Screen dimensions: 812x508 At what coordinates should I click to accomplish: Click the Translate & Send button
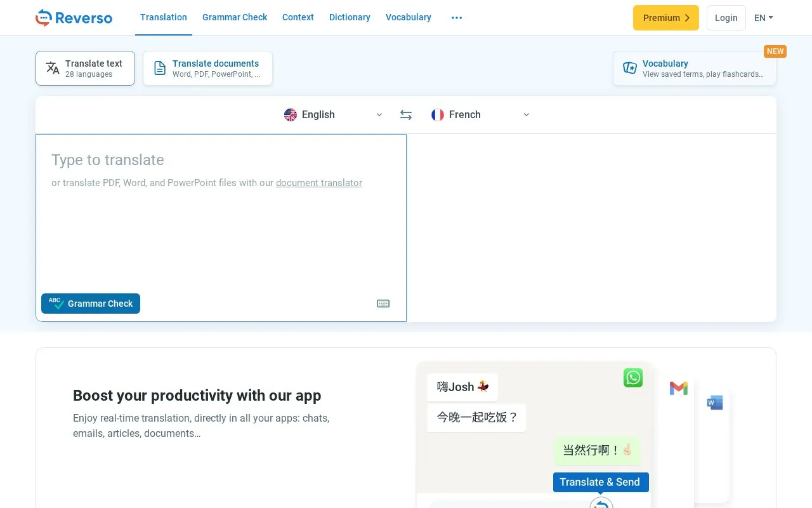coord(601,482)
